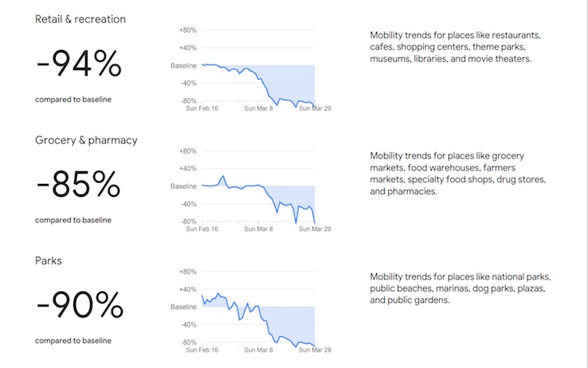Click Sun Feb 16 label on Parks chart
Image resolution: width=588 pixels, height=368 pixels.
pos(202,350)
